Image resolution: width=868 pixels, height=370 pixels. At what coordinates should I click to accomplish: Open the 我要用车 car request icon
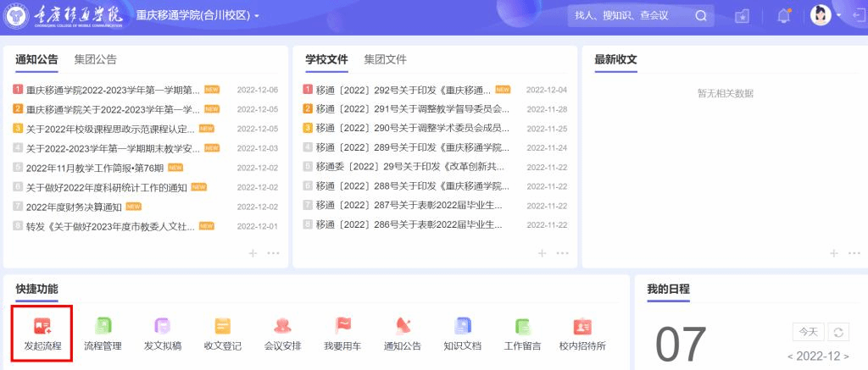[342, 327]
